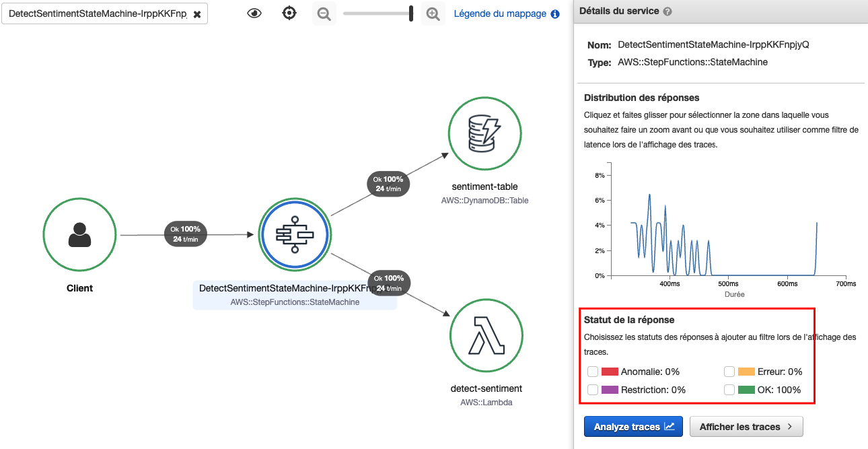Screen dimensions: 868x449
Task: Zoom out with the minus magnifier
Action: click(324, 13)
